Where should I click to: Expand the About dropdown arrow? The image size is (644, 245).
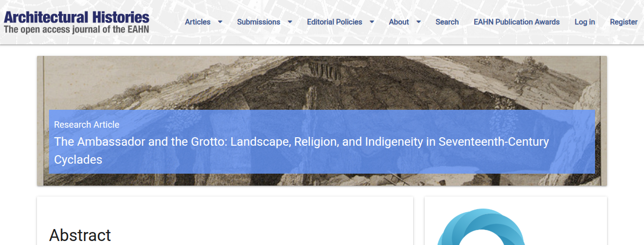418,22
